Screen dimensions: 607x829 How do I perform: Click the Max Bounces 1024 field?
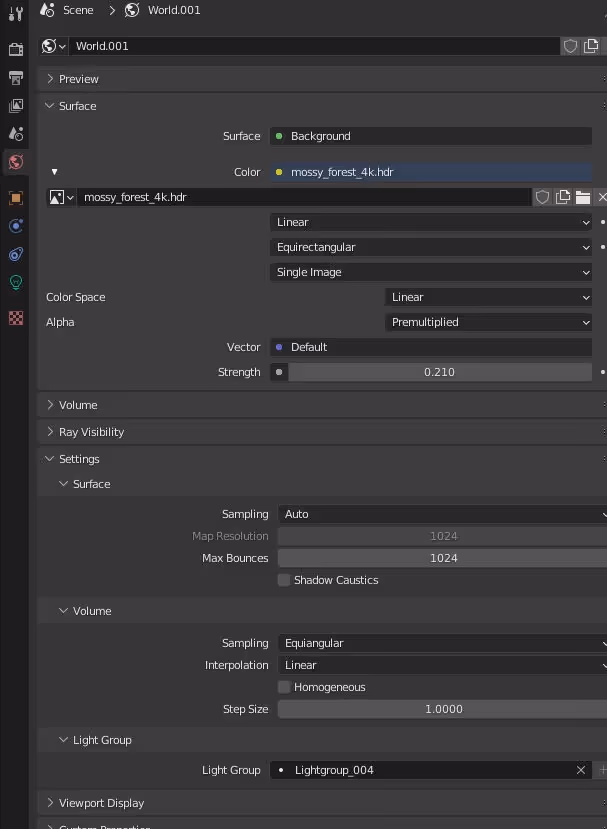tap(443, 558)
